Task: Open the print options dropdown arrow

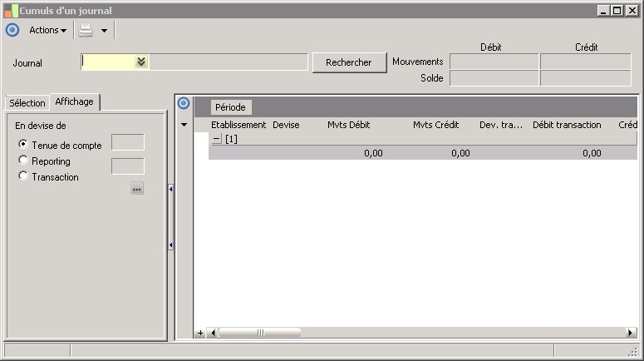Action: coord(104,31)
